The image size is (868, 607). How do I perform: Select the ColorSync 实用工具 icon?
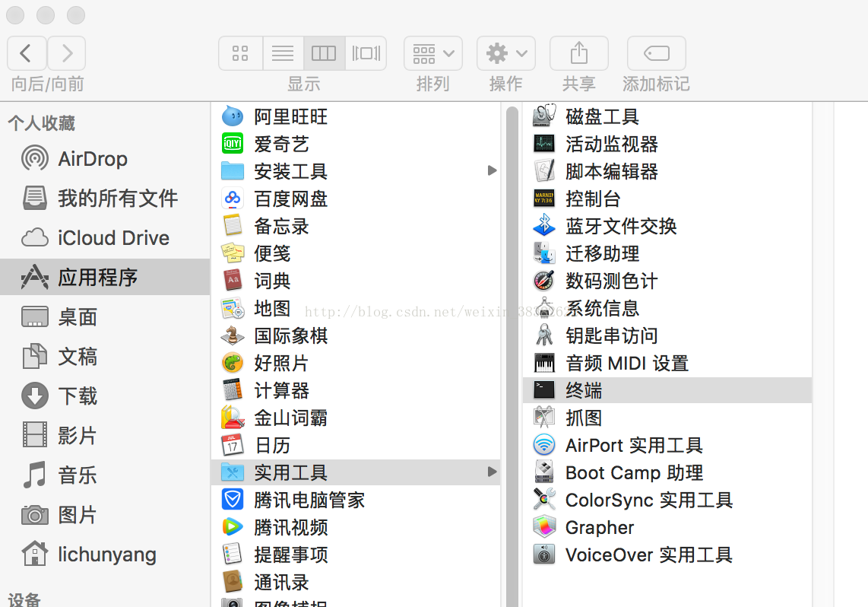pos(544,500)
